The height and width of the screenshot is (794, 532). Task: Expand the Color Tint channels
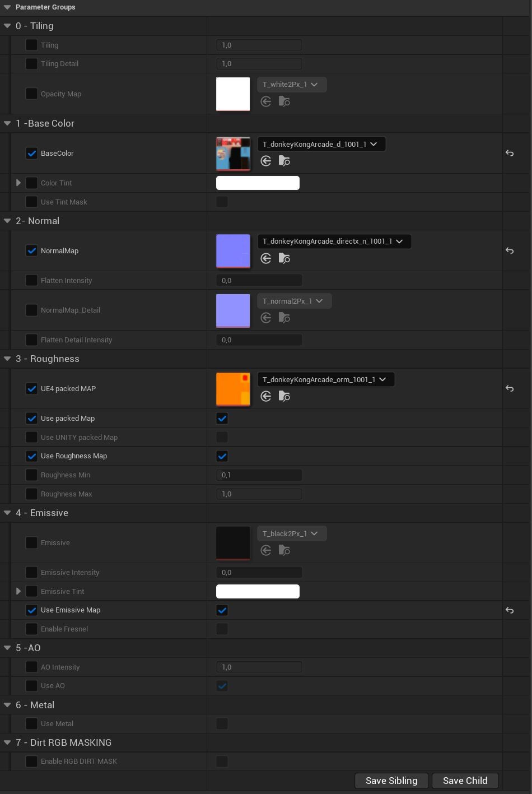(18, 183)
